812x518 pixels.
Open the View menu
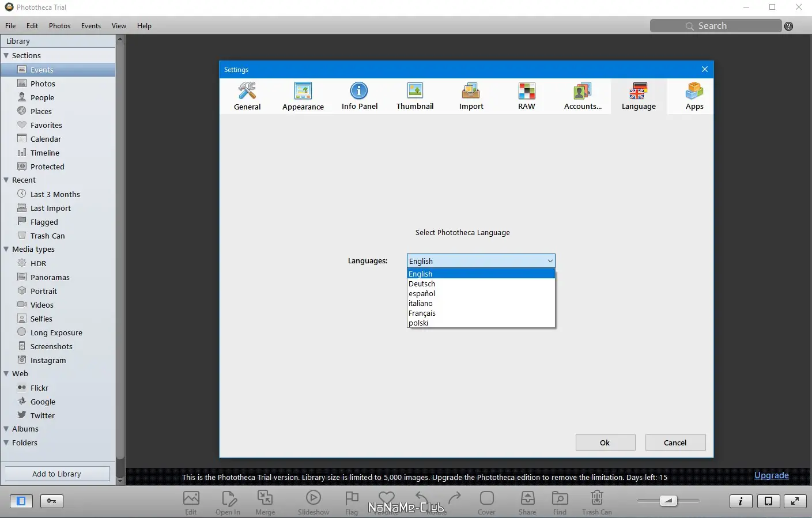point(119,26)
